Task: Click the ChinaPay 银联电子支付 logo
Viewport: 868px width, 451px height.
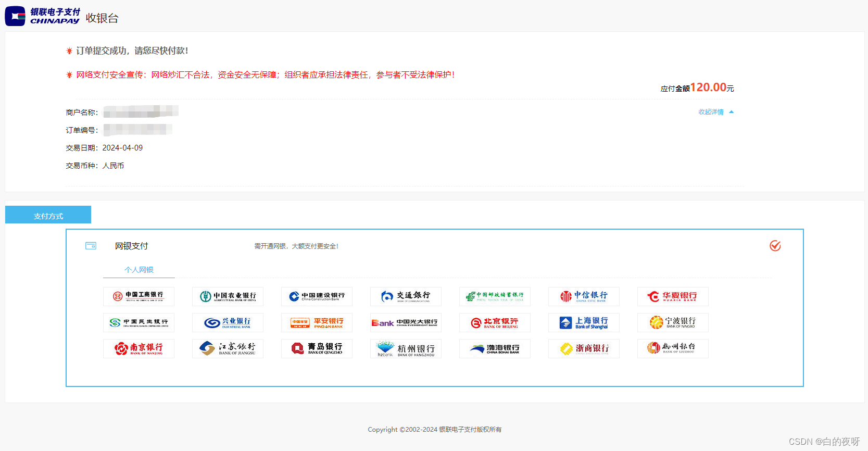Action: point(43,16)
